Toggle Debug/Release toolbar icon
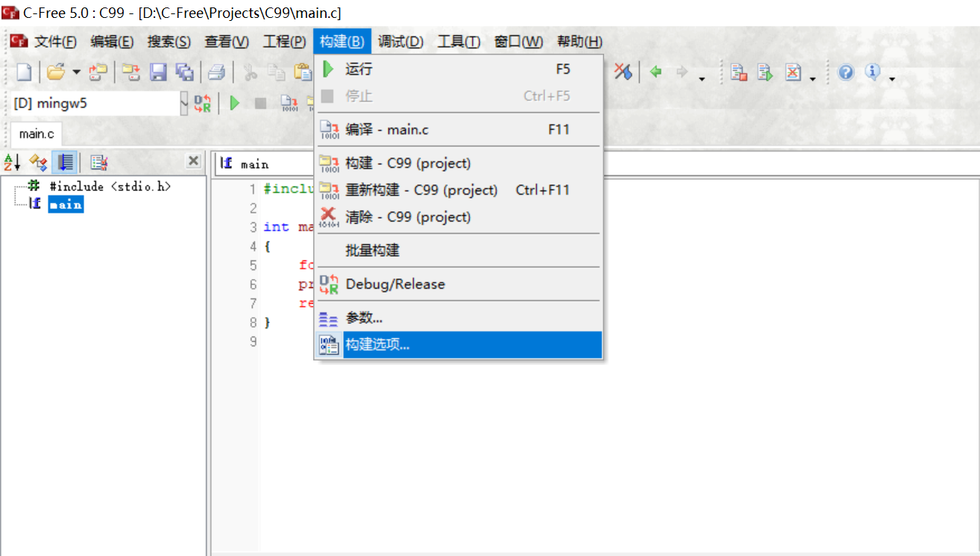Screen dimensions: 980x556 tap(203, 103)
